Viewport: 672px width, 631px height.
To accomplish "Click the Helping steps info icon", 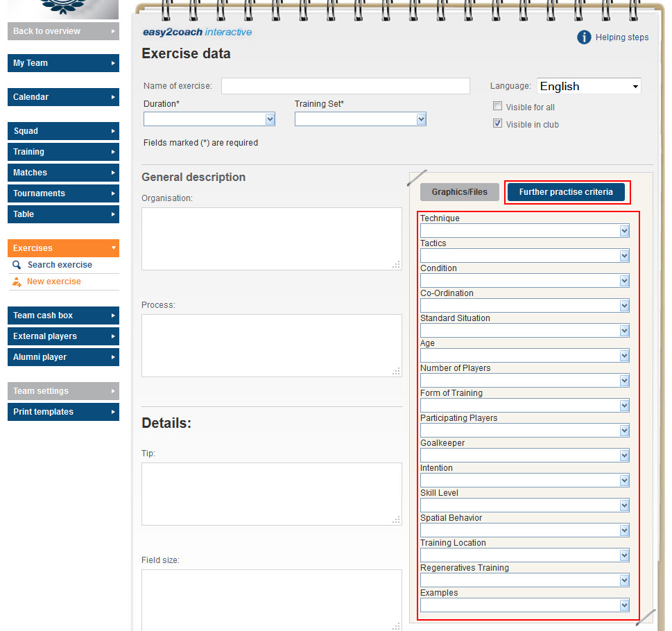I will click(584, 37).
